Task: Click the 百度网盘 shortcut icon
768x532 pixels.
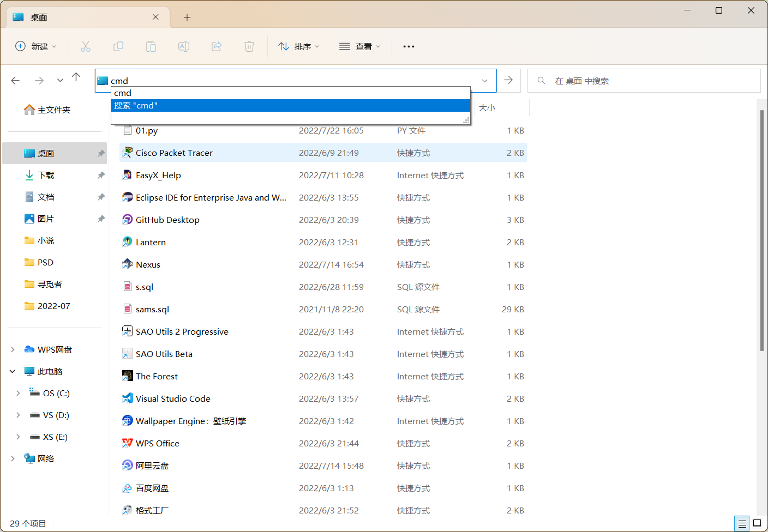Action: pos(127,488)
